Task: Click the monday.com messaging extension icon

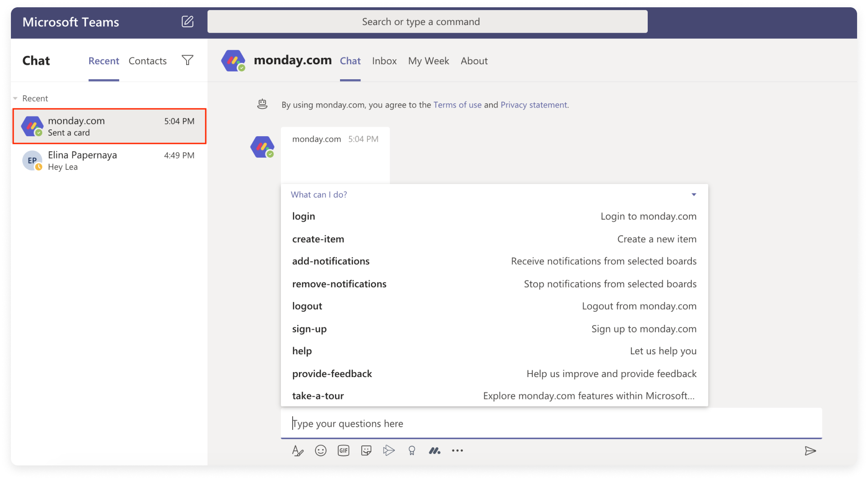Action: pyautogui.click(x=435, y=450)
